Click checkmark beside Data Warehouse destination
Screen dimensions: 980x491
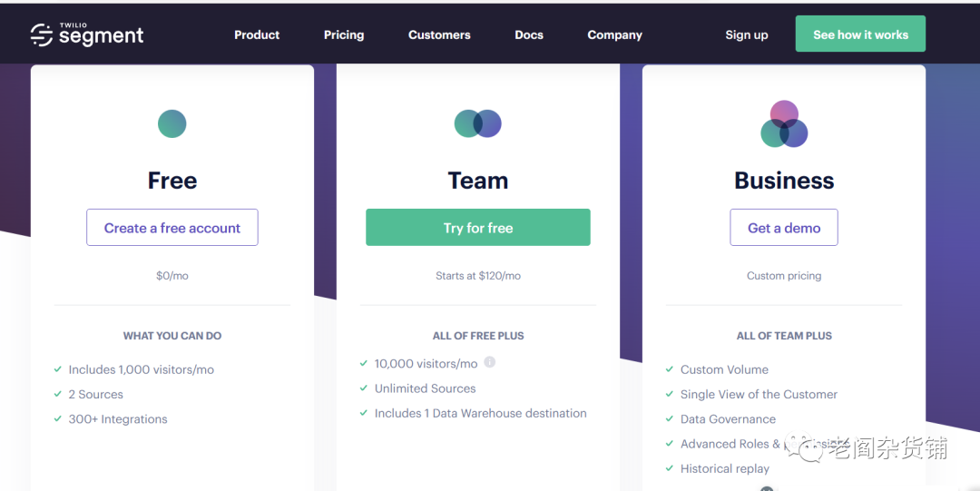click(364, 412)
